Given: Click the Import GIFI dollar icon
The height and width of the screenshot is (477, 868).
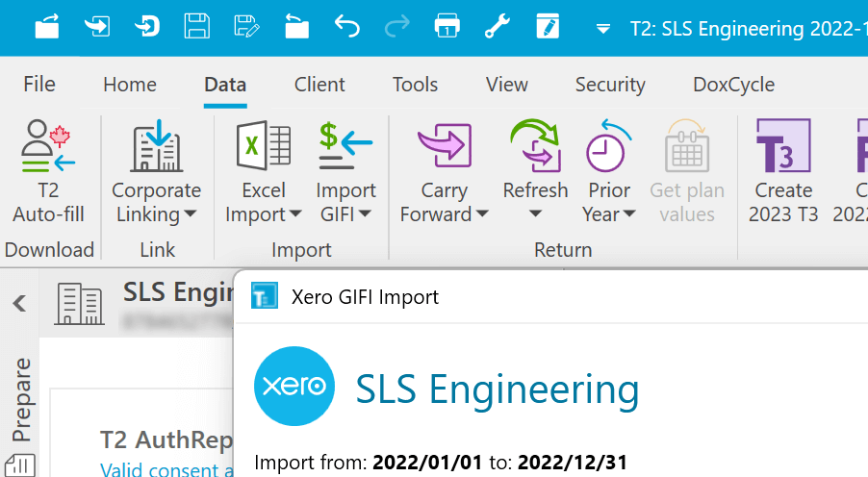Looking at the screenshot, I should tap(345, 145).
